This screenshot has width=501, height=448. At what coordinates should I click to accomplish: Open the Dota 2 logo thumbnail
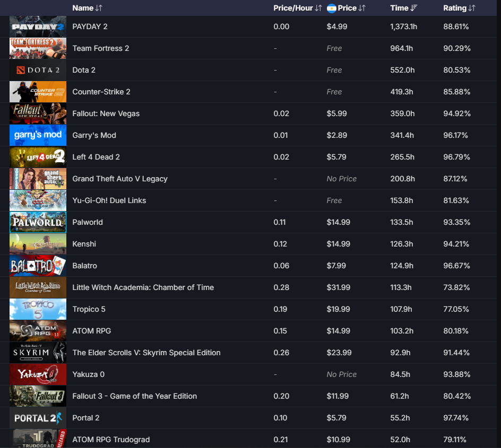[x=38, y=70]
